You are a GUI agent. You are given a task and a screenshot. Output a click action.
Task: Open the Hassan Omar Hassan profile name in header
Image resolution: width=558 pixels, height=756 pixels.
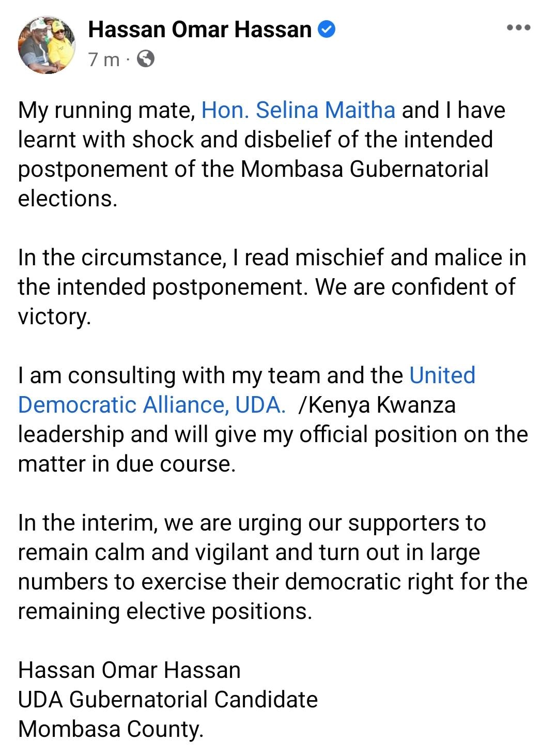pos(199,29)
